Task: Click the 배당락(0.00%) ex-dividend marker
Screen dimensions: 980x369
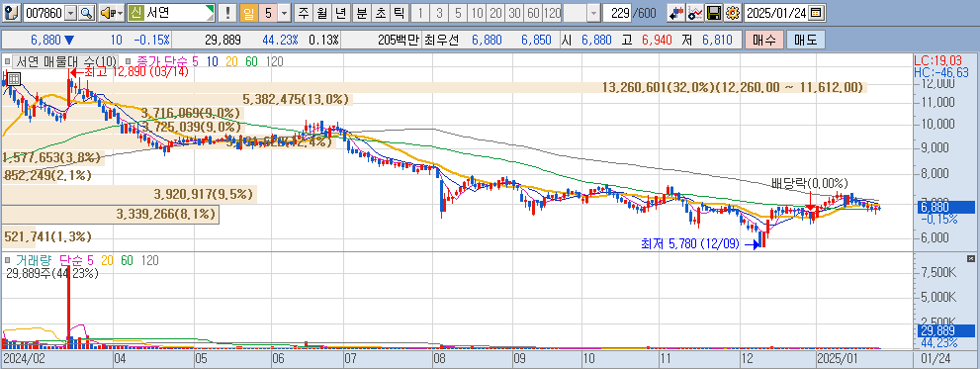Action: tap(810, 184)
